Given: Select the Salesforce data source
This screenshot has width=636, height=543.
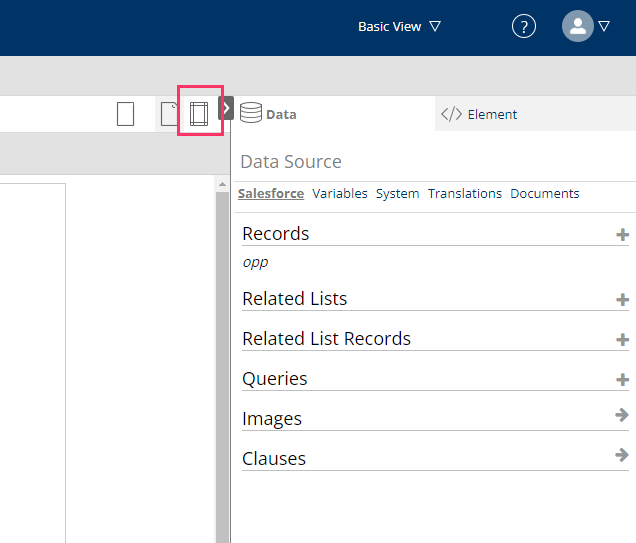Looking at the screenshot, I should 271,193.
